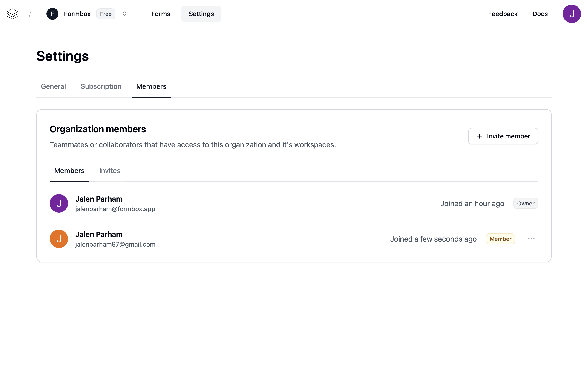Image resolution: width=587 pixels, height=392 pixels.
Task: Click the Feedback link
Action: (x=503, y=14)
